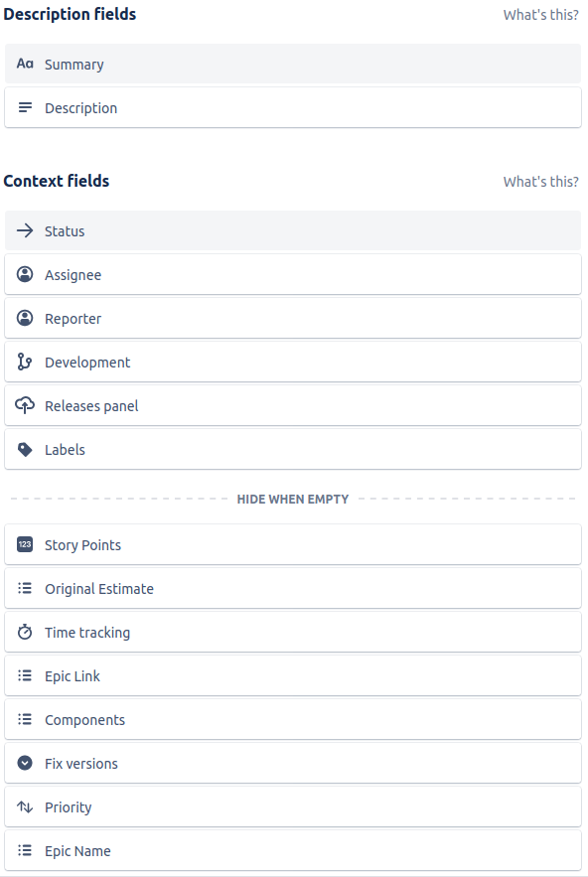This screenshot has width=588, height=877.
Task: Open What's this? beside Description fields
Action: tap(541, 15)
